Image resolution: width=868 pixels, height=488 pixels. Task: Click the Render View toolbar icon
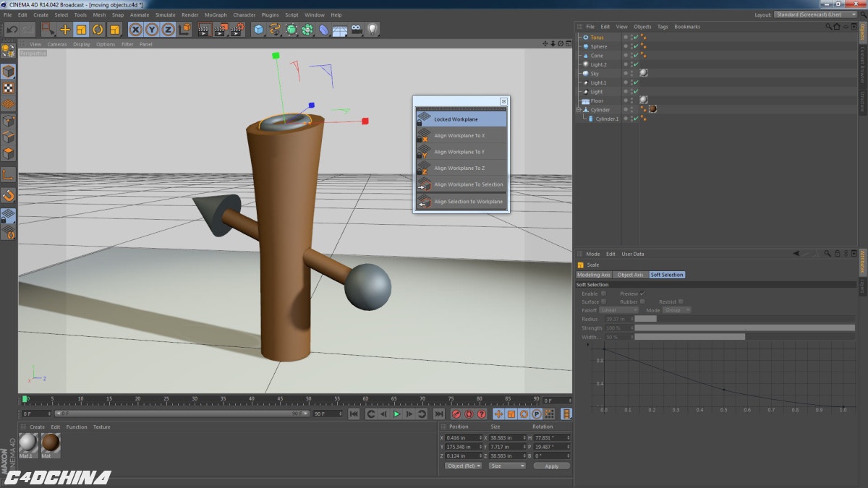pos(204,30)
